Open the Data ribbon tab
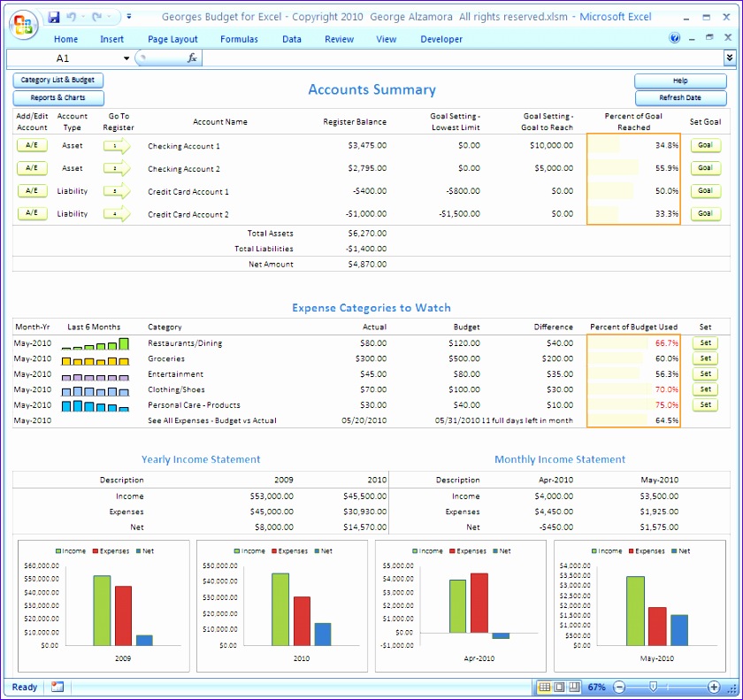Image resolution: width=743 pixels, height=700 pixels. tap(291, 39)
